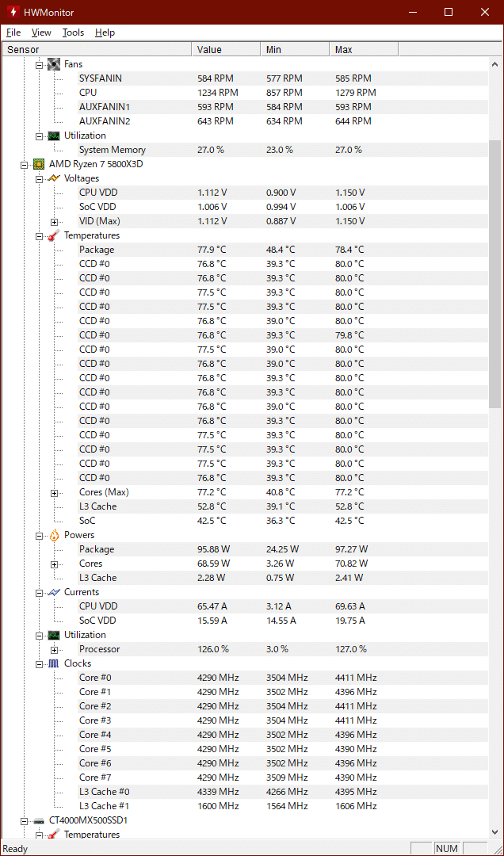
Task: Click the green Utilization graph icon
Action: [x=54, y=136]
